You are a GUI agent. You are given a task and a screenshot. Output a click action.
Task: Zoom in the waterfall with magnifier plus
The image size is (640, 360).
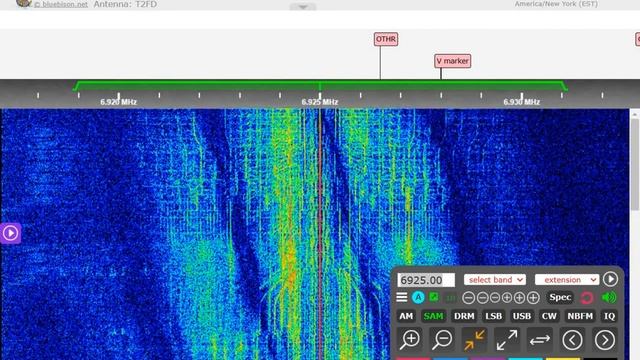pyautogui.click(x=410, y=340)
